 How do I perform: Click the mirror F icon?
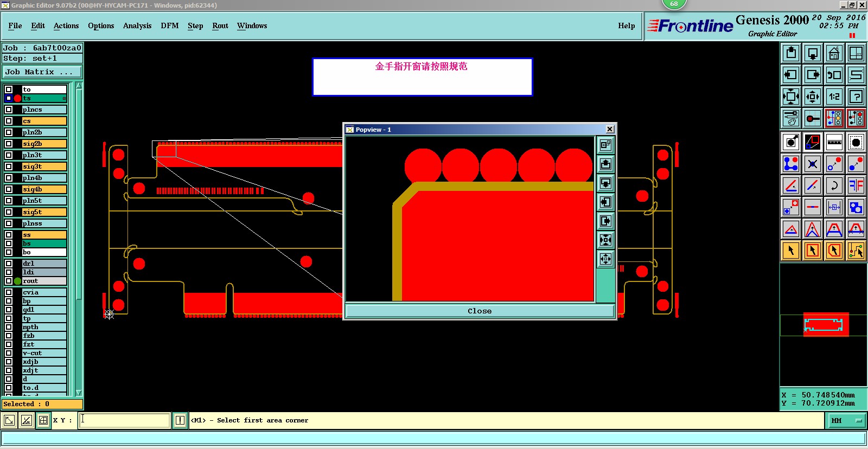coord(856,185)
